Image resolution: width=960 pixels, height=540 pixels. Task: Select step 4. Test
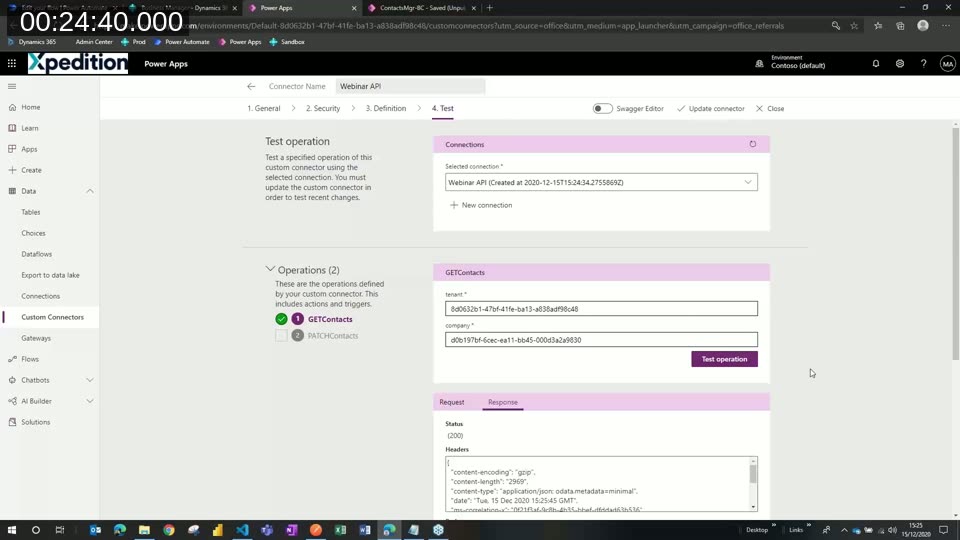[443, 108]
